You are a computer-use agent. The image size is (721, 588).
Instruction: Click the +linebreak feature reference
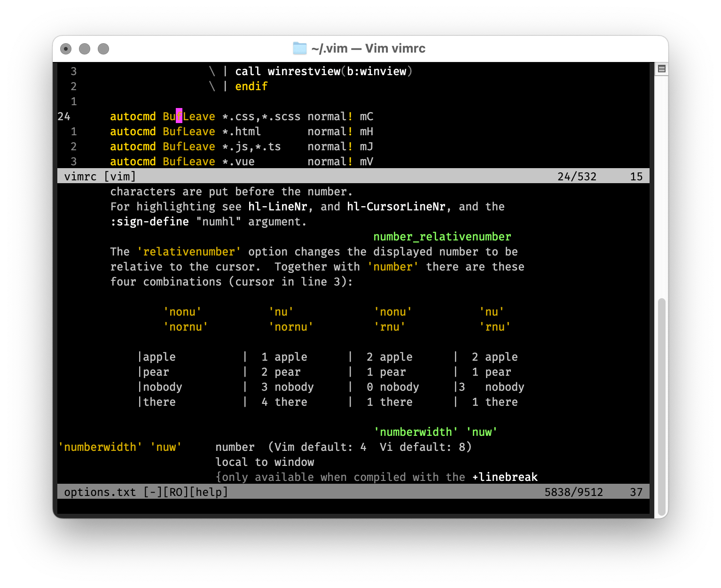(505, 477)
